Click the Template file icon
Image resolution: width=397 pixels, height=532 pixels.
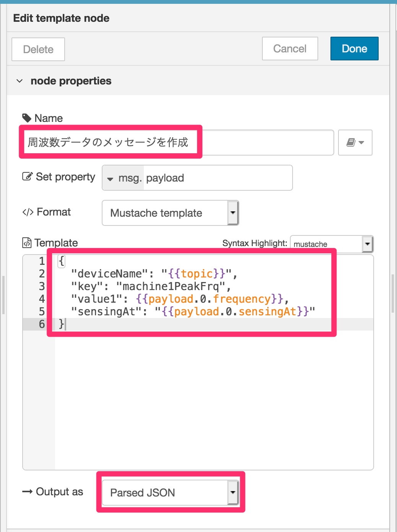(27, 243)
